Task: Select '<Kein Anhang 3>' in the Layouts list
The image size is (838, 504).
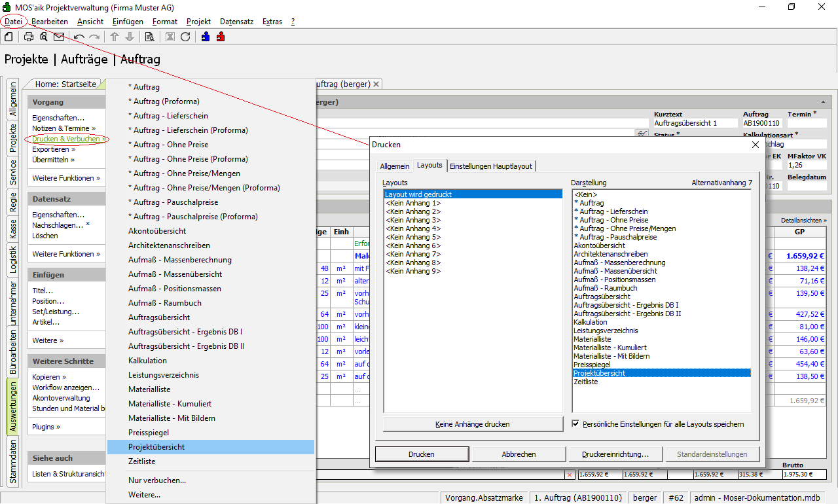Action: [412, 220]
